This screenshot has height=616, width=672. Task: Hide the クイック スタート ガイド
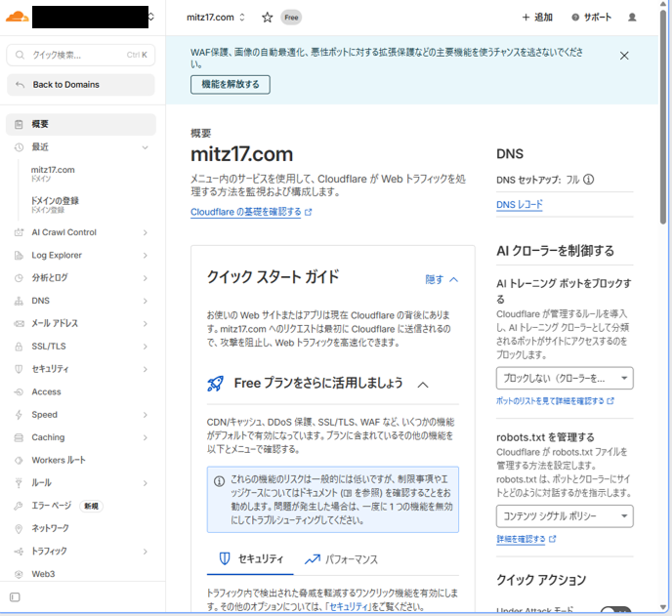441,280
